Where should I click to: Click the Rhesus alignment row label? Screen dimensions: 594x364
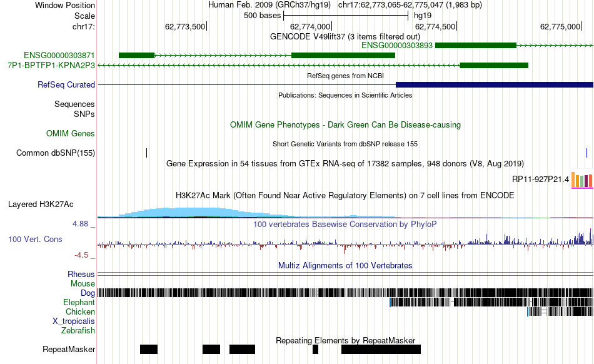coord(81,274)
